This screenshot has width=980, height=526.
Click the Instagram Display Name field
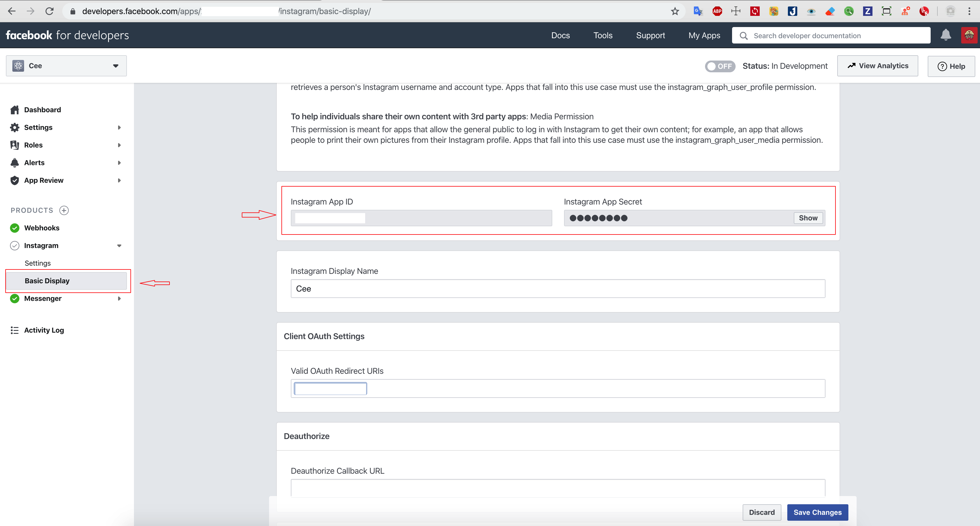pos(557,289)
